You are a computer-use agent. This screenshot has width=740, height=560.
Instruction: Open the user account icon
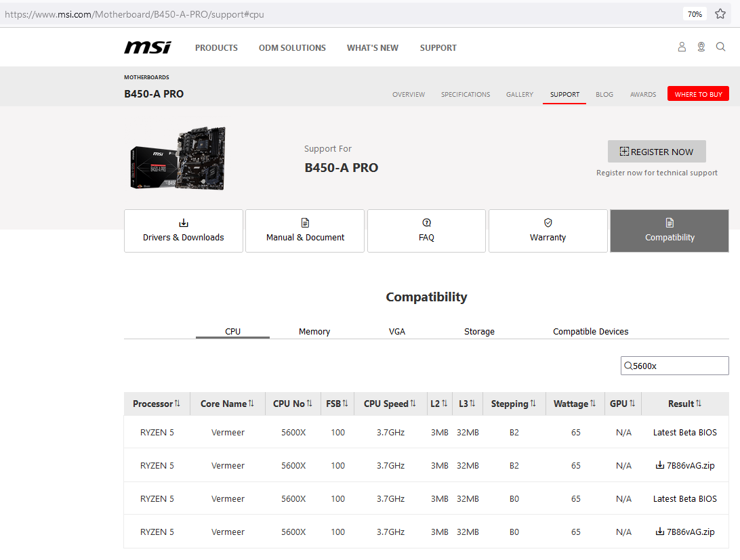coord(682,47)
